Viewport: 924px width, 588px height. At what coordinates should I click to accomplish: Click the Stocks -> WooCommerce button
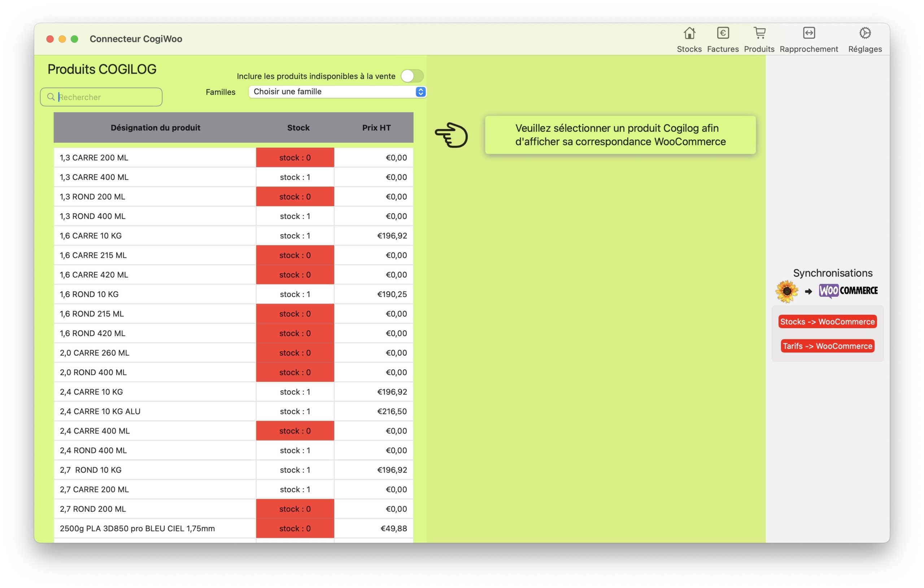coord(827,322)
